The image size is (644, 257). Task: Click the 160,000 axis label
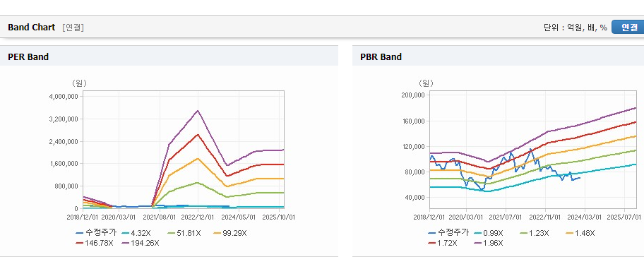point(413,121)
